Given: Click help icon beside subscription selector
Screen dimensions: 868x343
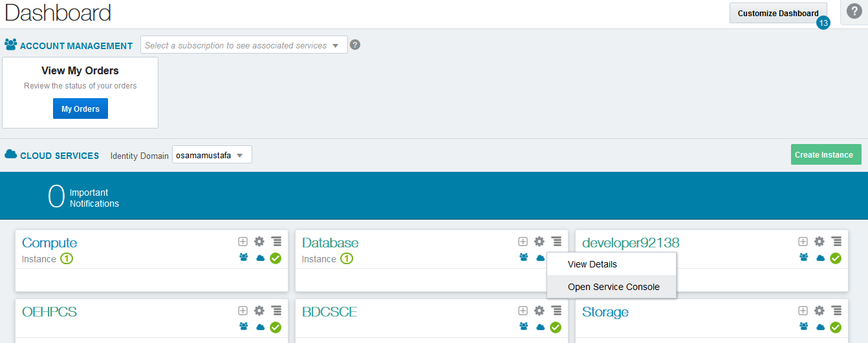Looking at the screenshot, I should click(355, 45).
